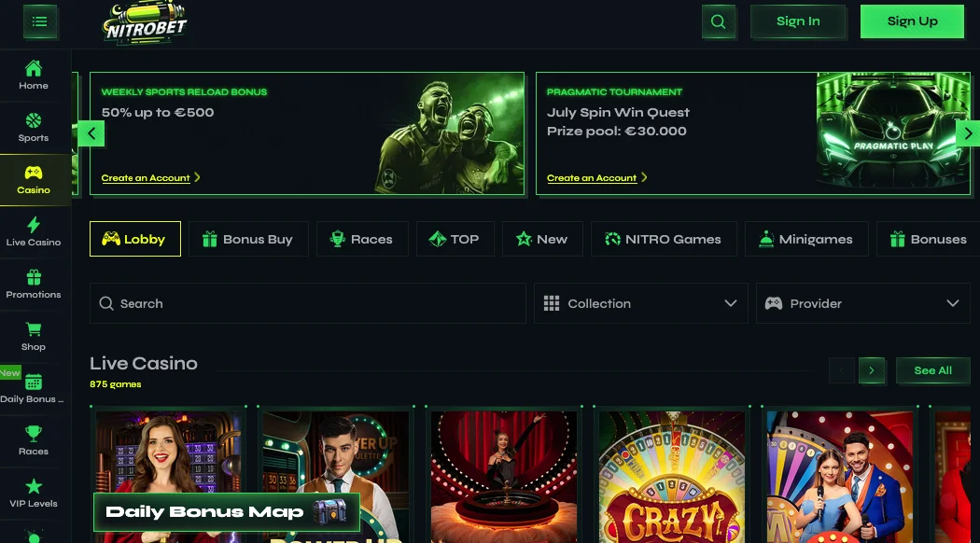
Task: Open the Crazy wheel game thumbnail
Action: (x=672, y=476)
